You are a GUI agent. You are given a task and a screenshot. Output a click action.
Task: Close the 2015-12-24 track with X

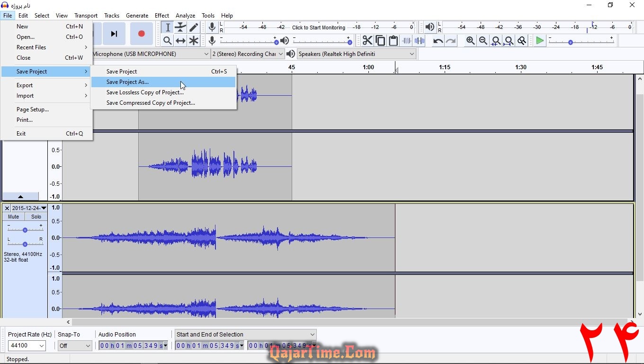(x=7, y=208)
